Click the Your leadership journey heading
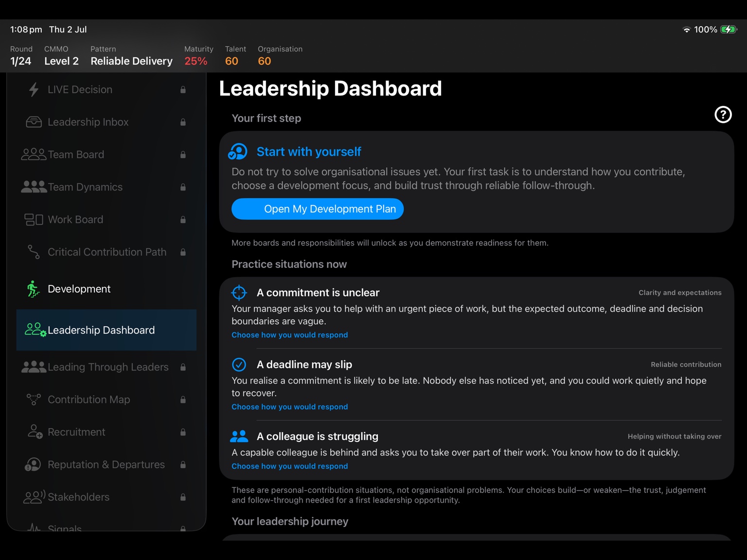This screenshot has width=747, height=560. click(x=290, y=522)
